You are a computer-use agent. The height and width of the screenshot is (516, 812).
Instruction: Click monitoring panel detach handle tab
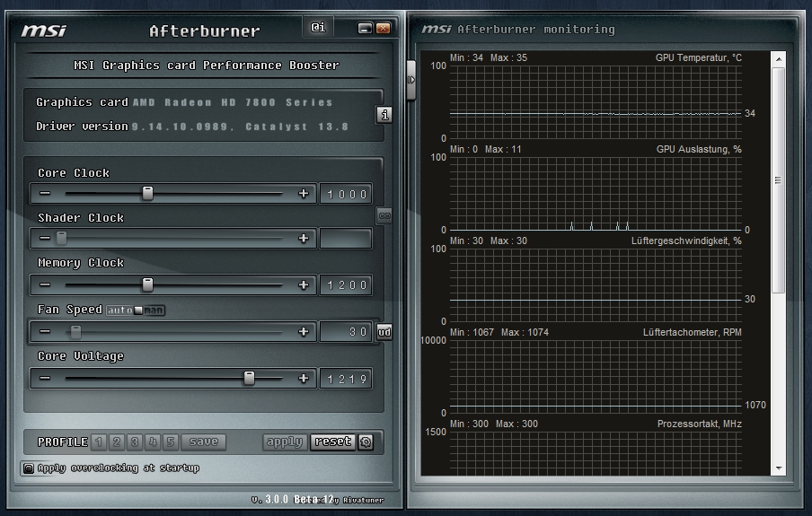coord(411,80)
